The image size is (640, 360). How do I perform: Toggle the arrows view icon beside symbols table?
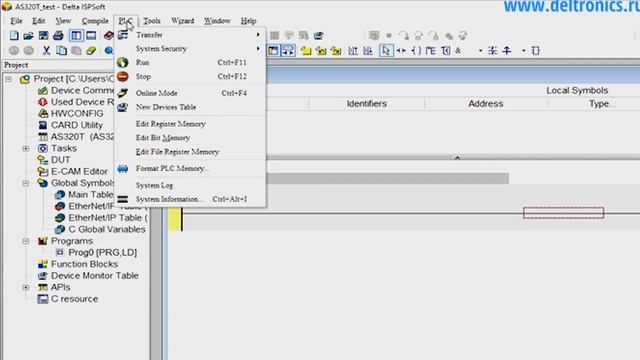click(288, 51)
